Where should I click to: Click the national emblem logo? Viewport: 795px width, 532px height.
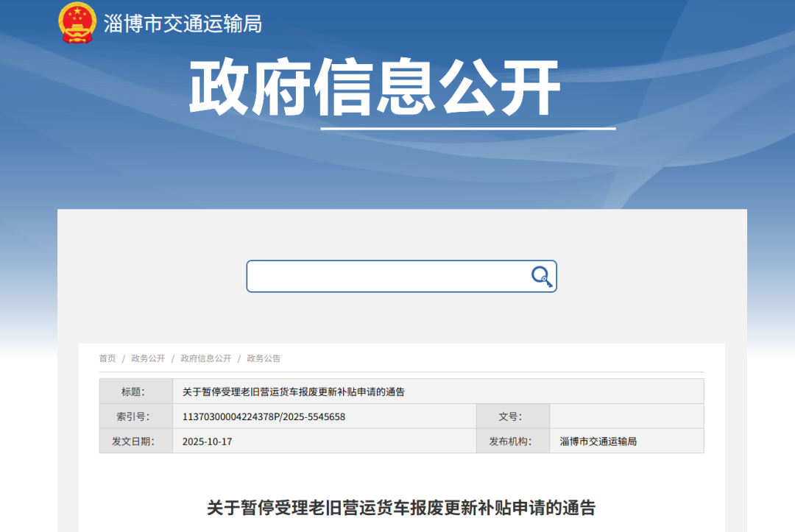[77, 23]
